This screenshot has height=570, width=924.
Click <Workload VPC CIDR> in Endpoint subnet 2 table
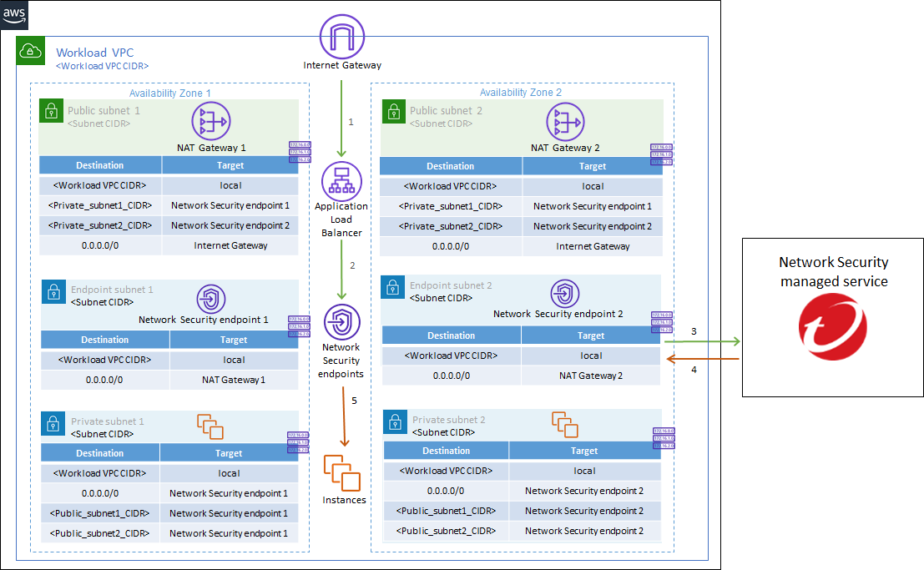click(451, 356)
